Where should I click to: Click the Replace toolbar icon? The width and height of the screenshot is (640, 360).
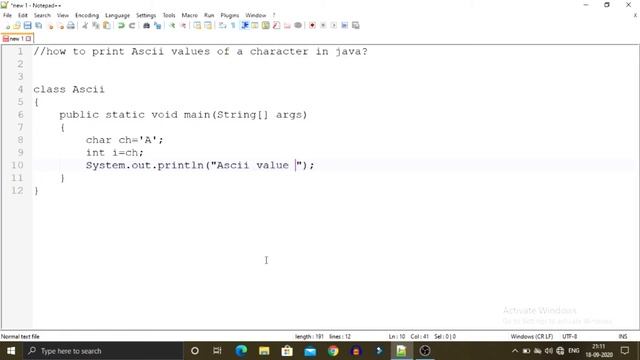(157, 26)
